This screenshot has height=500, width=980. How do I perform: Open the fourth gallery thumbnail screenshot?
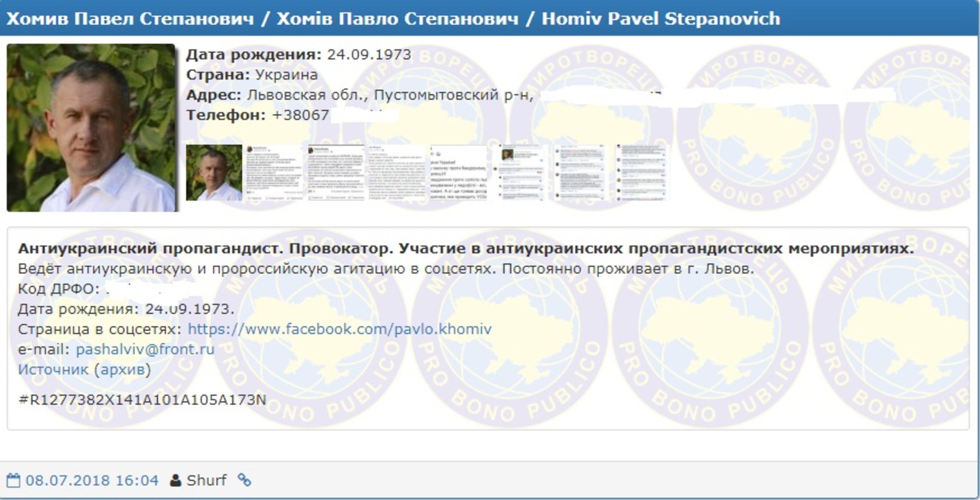click(398, 172)
